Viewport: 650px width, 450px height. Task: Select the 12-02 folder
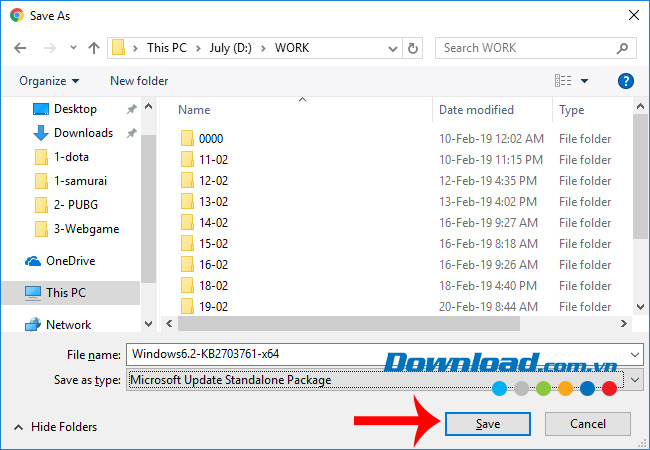(x=213, y=181)
